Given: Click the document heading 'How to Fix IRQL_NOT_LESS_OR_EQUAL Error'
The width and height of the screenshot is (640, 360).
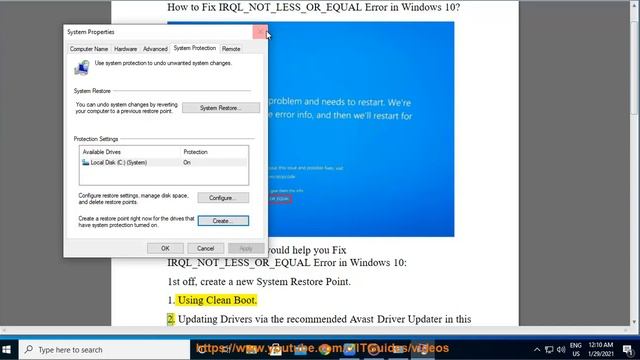Looking at the screenshot, I should click(313, 7).
